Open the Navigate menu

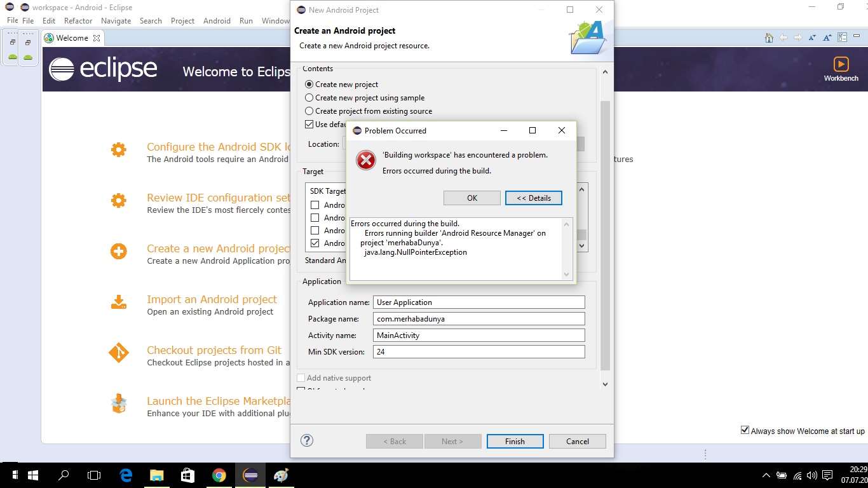(116, 20)
